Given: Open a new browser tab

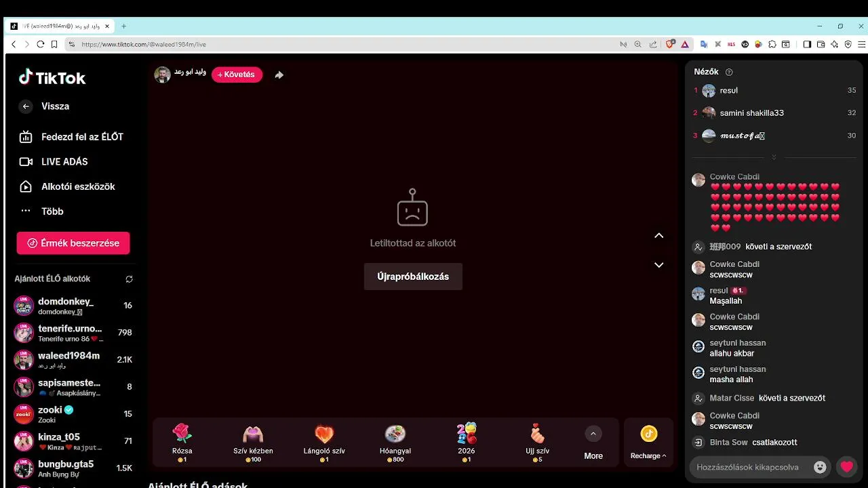Looking at the screenshot, I should coord(123,26).
